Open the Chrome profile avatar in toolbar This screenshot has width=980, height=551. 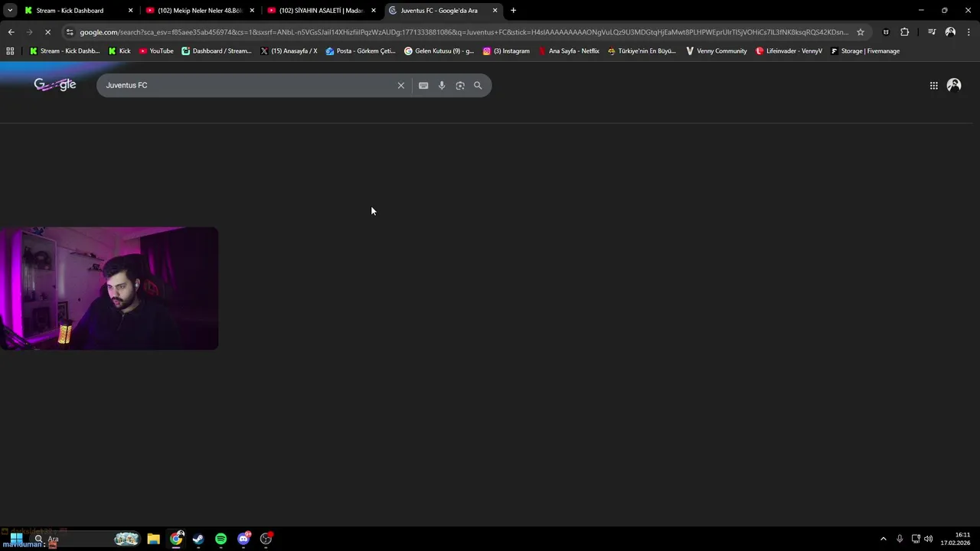[950, 32]
